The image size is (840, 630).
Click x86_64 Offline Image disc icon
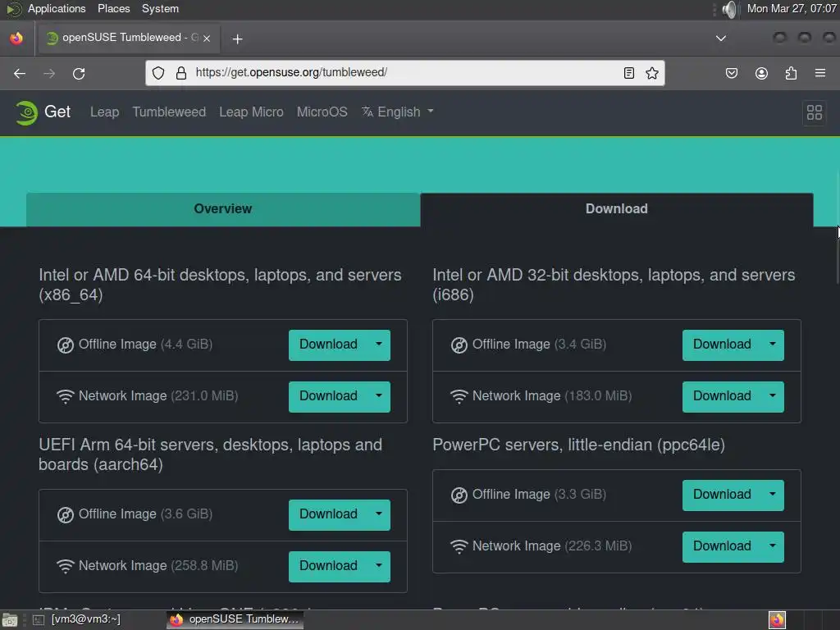[66, 345]
